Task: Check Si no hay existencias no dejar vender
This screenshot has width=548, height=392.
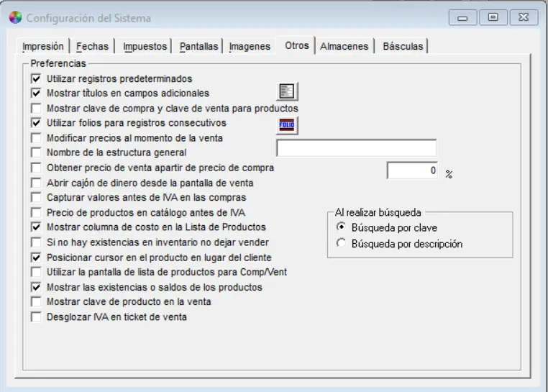Action: coord(36,242)
